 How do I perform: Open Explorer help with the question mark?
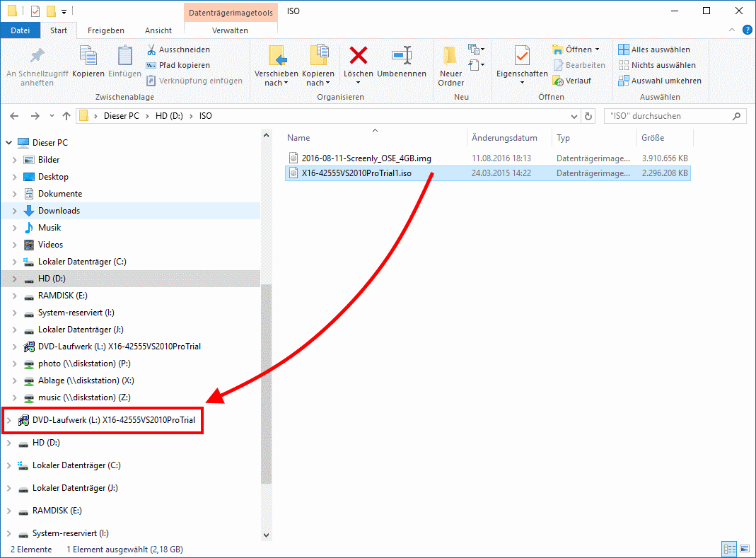point(748,30)
